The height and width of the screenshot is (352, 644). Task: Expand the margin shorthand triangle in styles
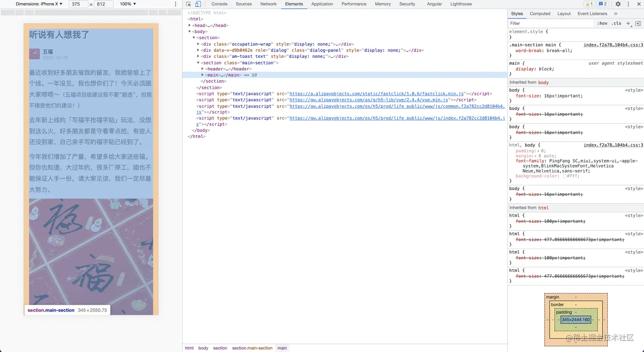(536, 156)
